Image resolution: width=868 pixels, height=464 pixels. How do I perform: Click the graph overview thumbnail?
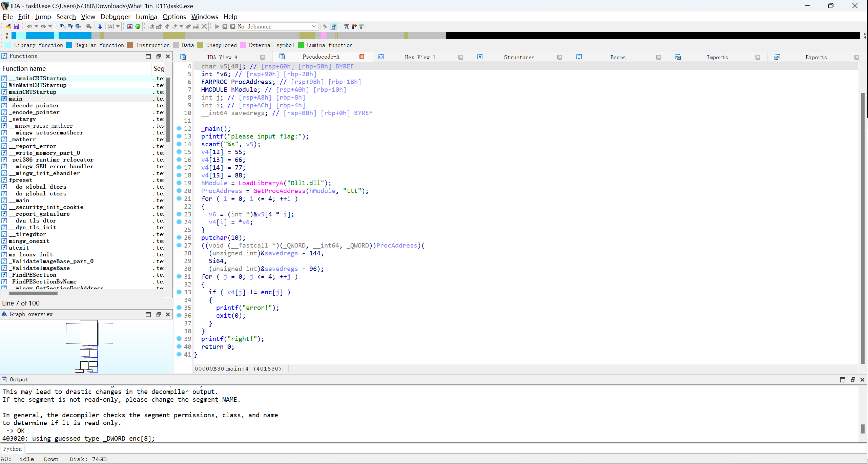point(89,346)
